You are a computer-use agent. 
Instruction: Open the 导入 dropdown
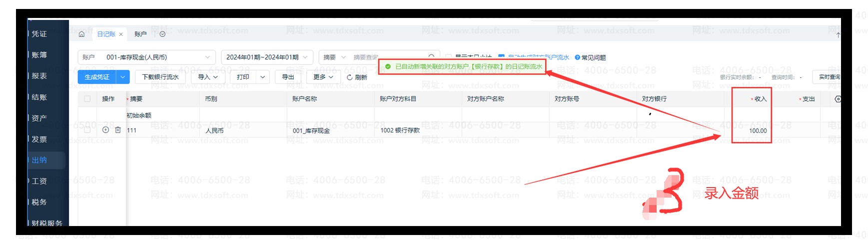[208, 77]
